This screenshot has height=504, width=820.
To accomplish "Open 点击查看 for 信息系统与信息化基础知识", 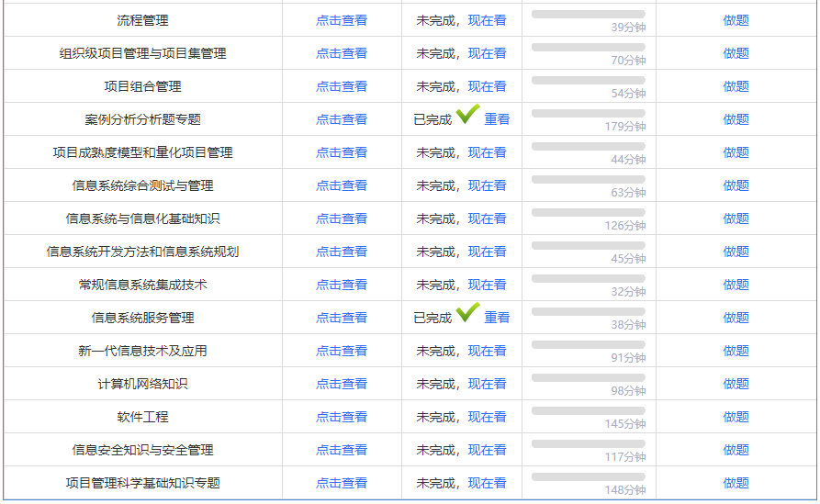I will tap(342, 218).
